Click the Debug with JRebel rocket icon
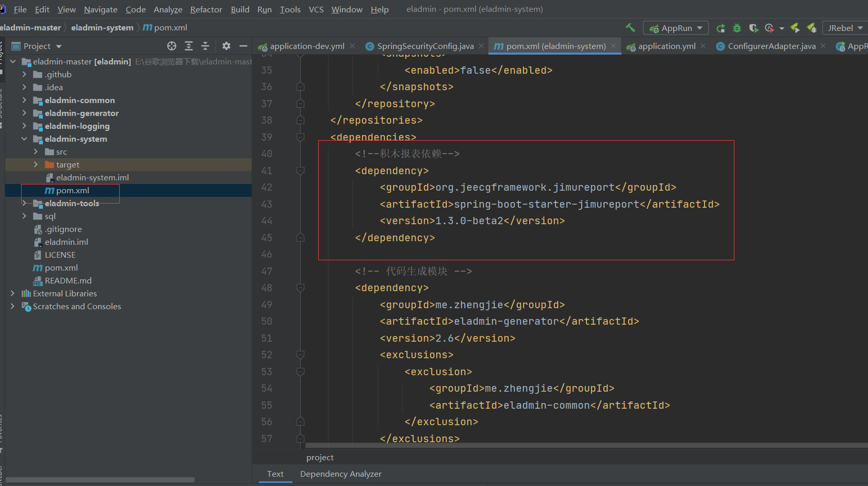This screenshot has width=868, height=486. pyautogui.click(x=811, y=28)
